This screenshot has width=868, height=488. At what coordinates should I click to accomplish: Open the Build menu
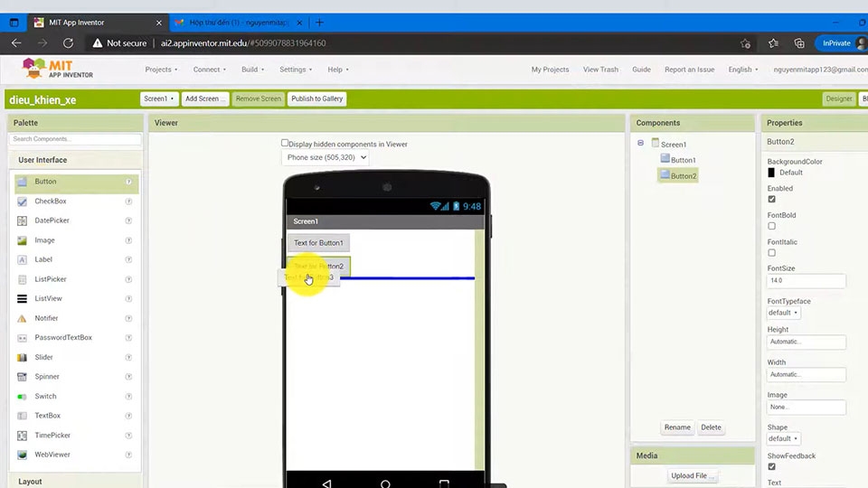pos(252,70)
